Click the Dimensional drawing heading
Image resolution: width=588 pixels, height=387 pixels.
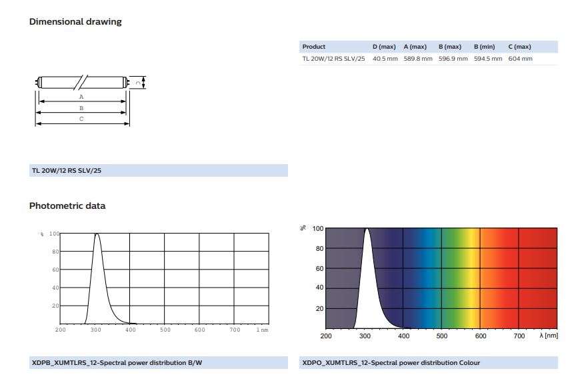(x=75, y=21)
